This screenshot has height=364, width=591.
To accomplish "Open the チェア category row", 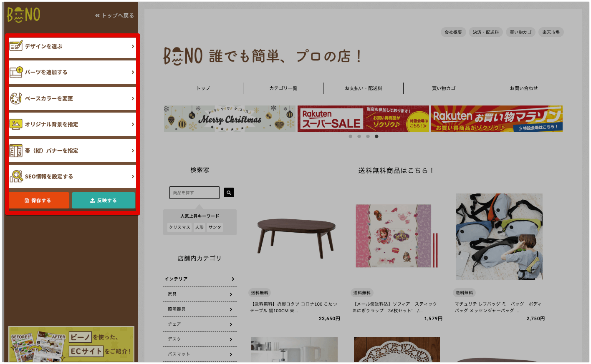I will pyautogui.click(x=200, y=324).
